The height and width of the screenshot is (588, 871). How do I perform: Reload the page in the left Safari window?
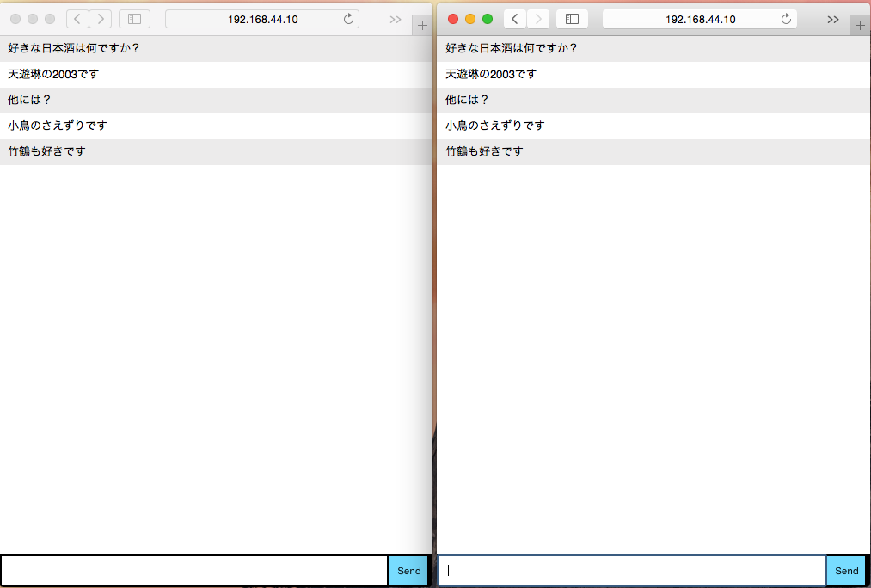pos(348,20)
